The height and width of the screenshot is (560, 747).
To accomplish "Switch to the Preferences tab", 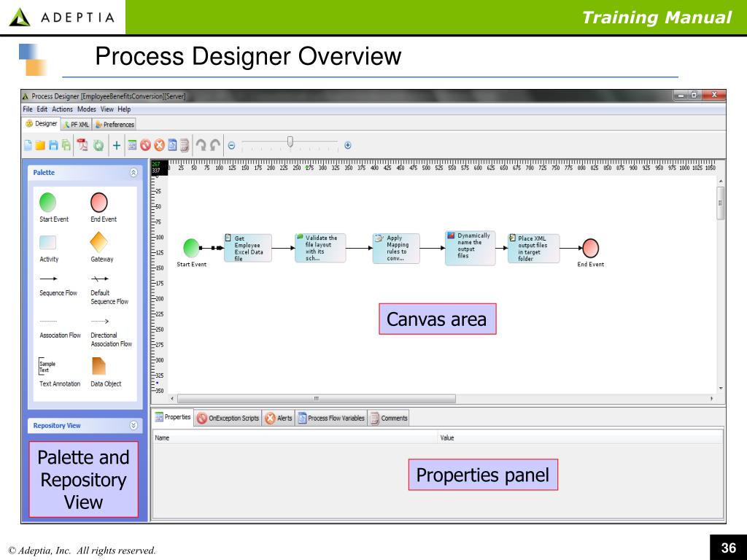I will pos(115,124).
